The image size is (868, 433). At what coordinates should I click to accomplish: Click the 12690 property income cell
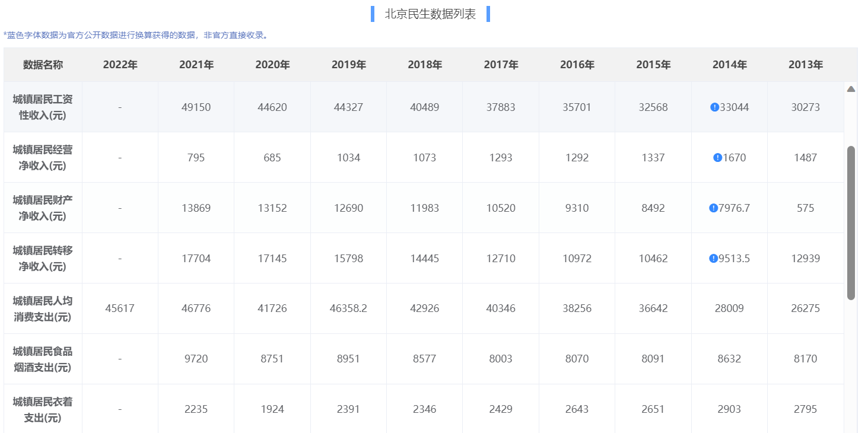(349, 208)
